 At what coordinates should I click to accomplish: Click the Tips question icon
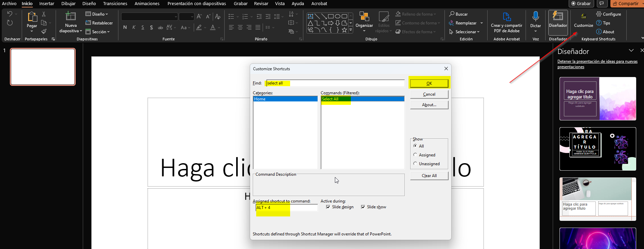pyautogui.click(x=599, y=23)
